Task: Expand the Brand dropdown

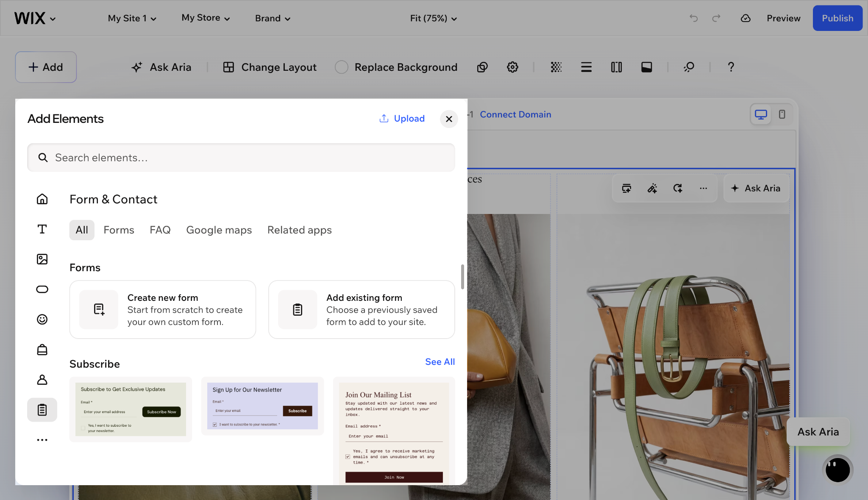Action: click(273, 18)
